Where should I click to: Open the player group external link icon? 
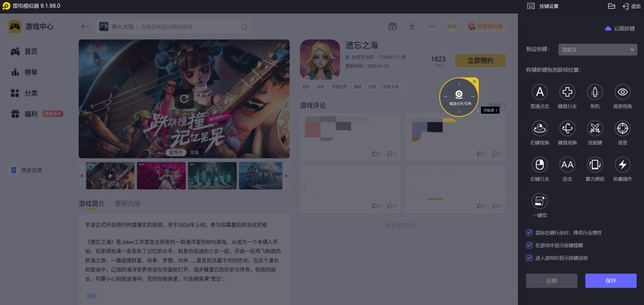point(404,57)
